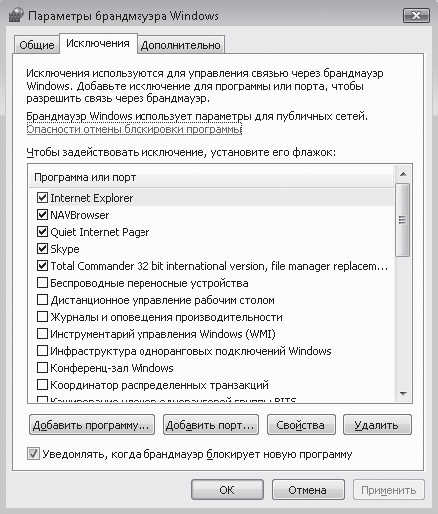Image resolution: width=438 pixels, height=514 pixels.
Task: Disable Quiet Internet Pager exception
Action: (42, 232)
